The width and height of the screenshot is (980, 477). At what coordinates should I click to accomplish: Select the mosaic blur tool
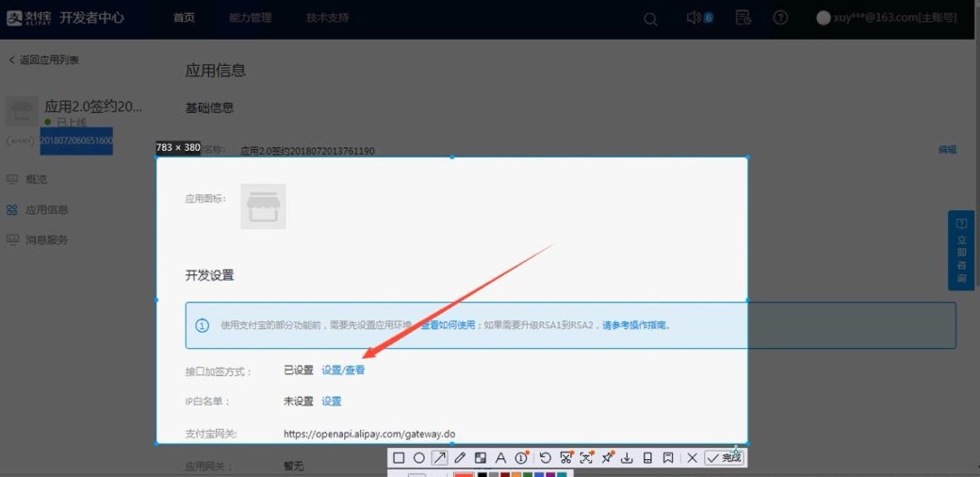[x=480, y=457]
